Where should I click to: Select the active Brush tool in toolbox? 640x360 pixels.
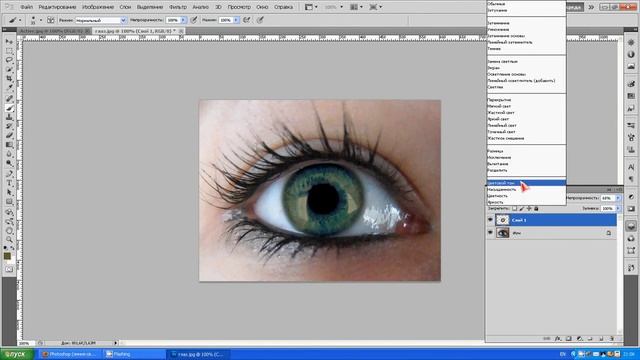[x=9, y=108]
